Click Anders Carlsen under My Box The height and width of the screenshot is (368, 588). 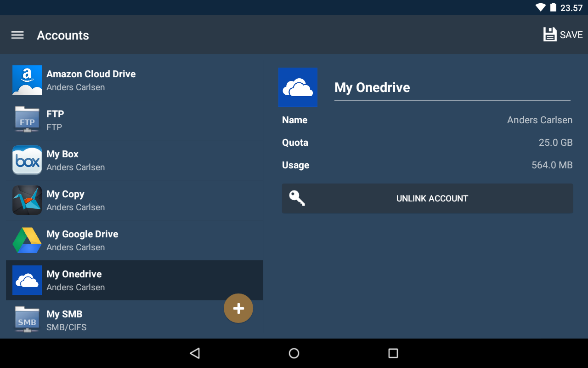(76, 167)
